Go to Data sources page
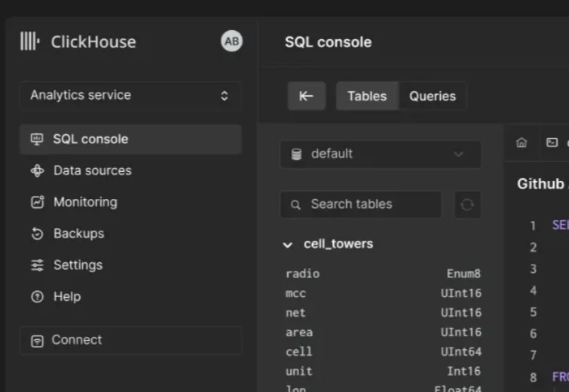Viewport: 569px width, 392px height. (x=92, y=170)
